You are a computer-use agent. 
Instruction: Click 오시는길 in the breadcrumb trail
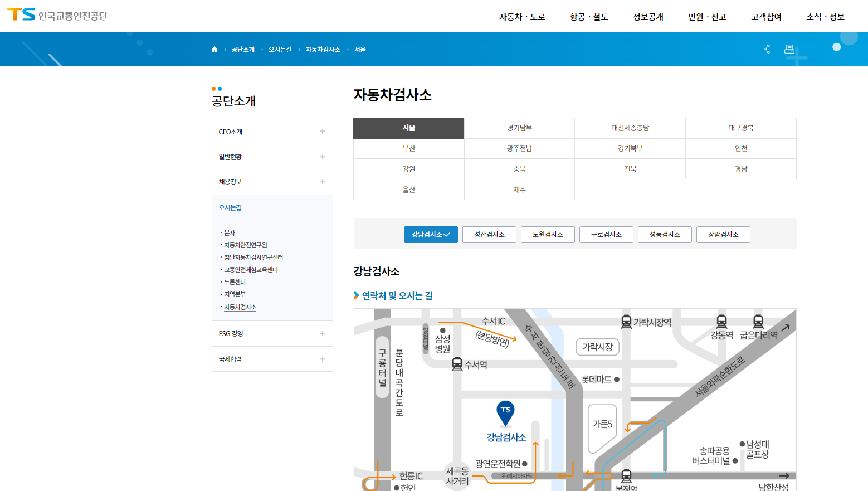279,49
